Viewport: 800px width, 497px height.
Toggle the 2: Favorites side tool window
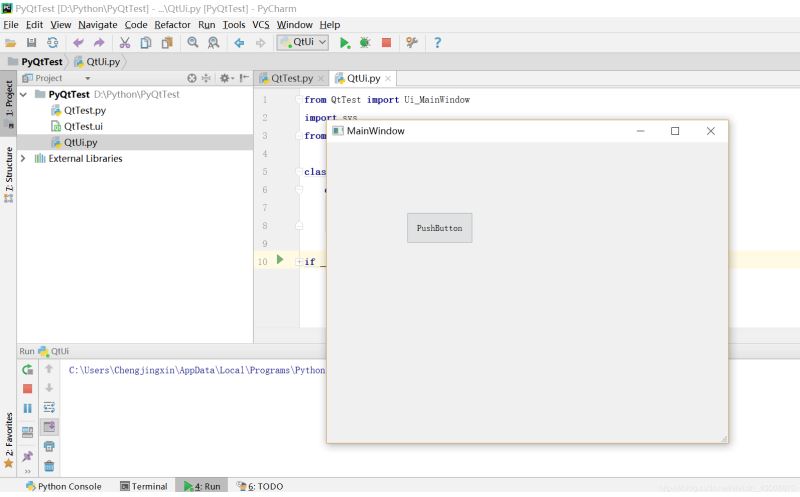(x=9, y=439)
